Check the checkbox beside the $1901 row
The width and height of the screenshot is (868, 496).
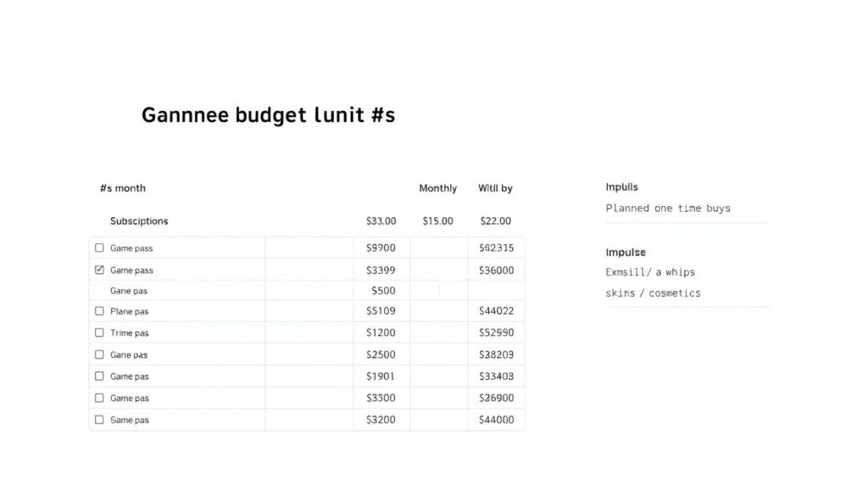pyautogui.click(x=99, y=376)
